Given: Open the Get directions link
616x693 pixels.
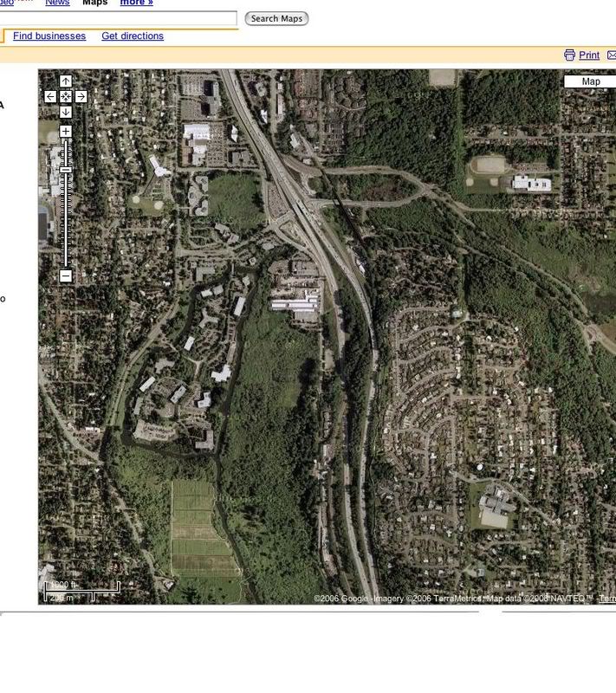Looking at the screenshot, I should (133, 36).
